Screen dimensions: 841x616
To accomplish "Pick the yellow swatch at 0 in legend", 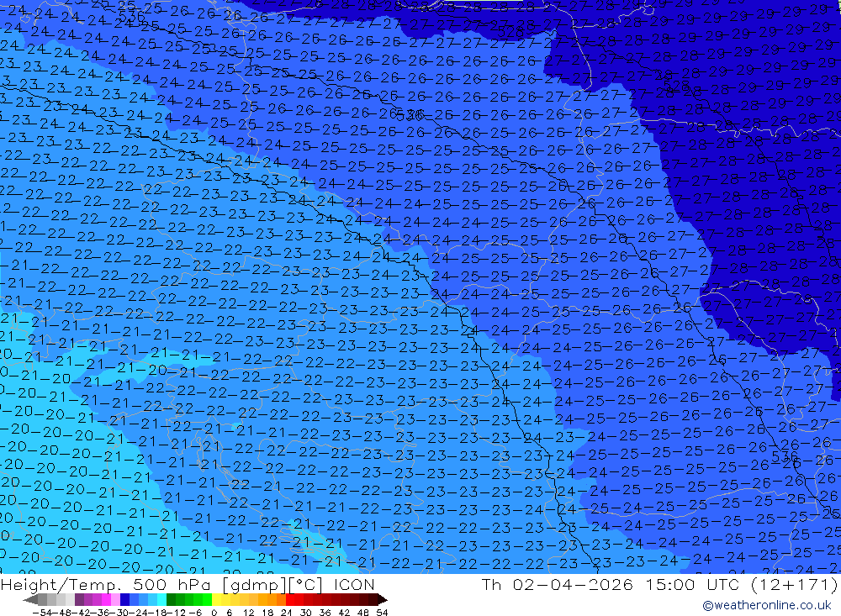I will 217,599.
